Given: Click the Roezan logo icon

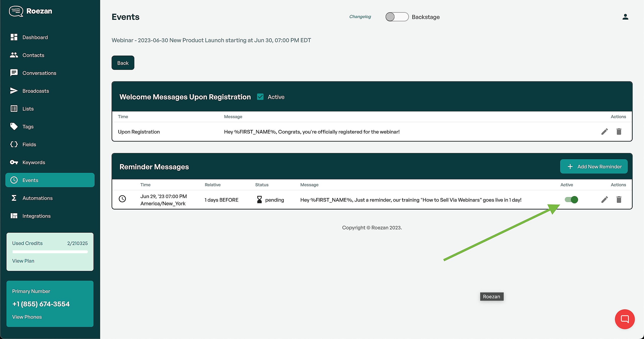Looking at the screenshot, I should point(16,11).
